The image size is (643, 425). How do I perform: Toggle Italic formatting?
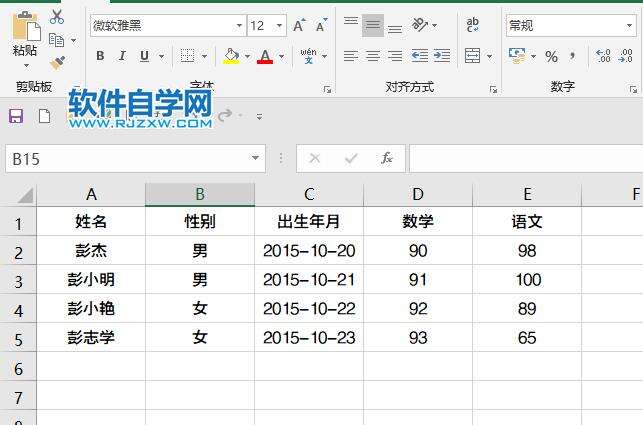pyautogui.click(x=122, y=56)
